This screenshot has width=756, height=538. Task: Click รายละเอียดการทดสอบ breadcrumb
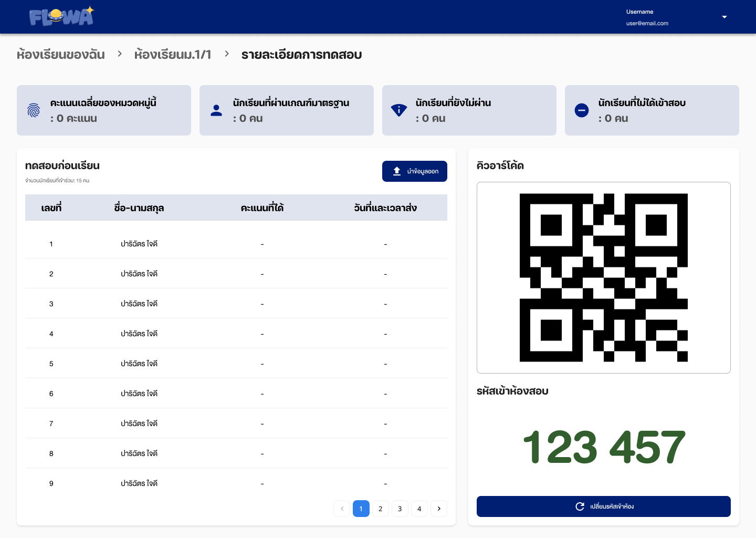pyautogui.click(x=301, y=55)
